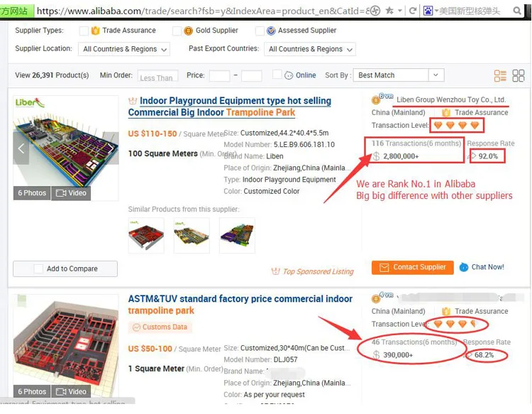Toggle the Online suppliers checkbox

tap(277, 75)
